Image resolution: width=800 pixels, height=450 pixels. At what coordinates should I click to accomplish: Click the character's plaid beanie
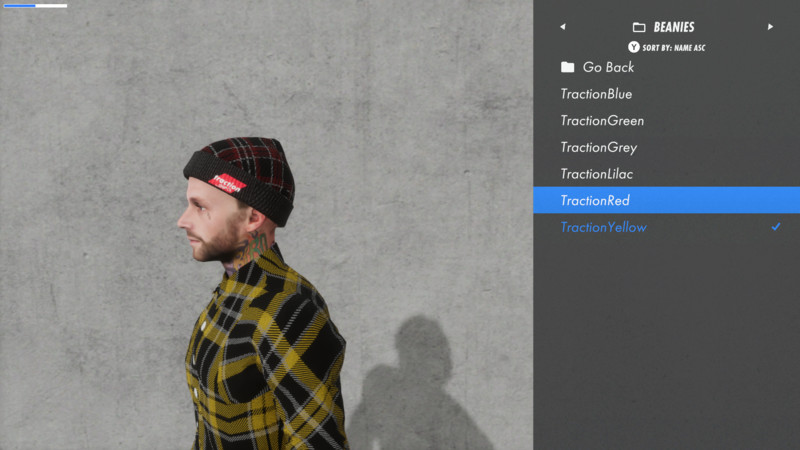point(240,179)
